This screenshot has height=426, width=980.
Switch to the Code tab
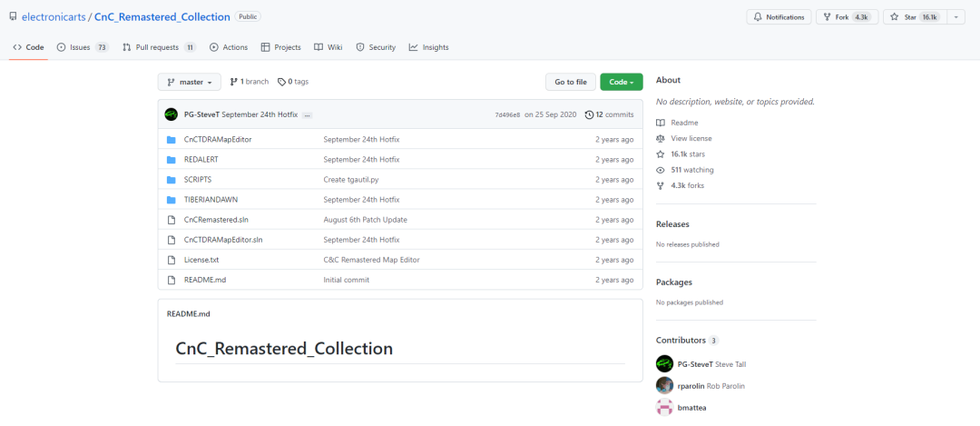[x=28, y=47]
